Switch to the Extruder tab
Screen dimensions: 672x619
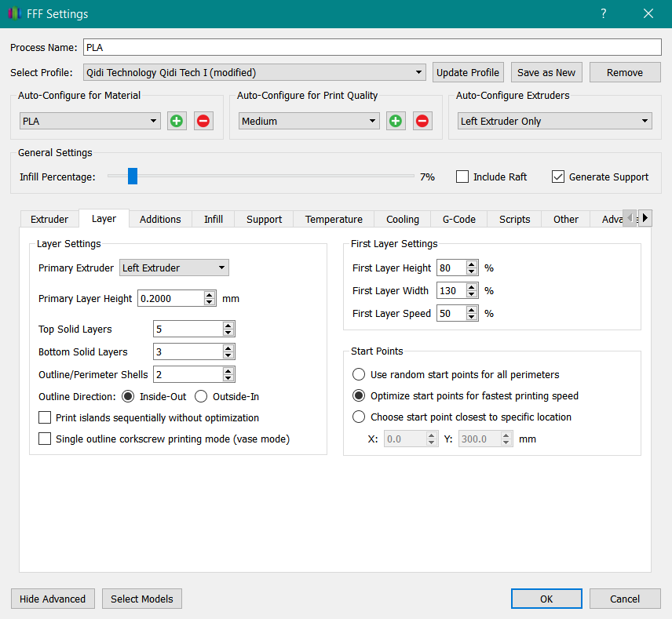click(x=49, y=220)
